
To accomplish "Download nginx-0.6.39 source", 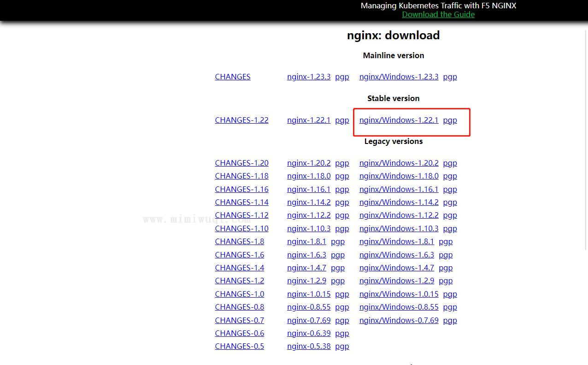I will click(309, 333).
